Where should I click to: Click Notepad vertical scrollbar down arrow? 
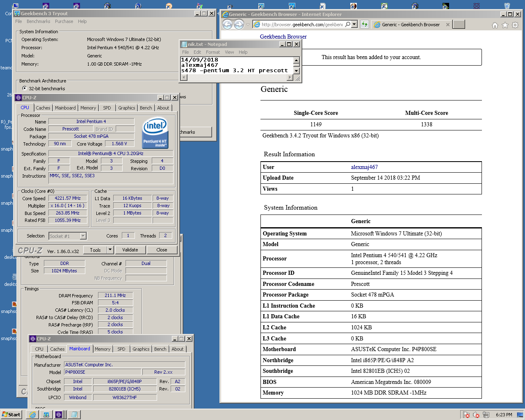point(296,71)
